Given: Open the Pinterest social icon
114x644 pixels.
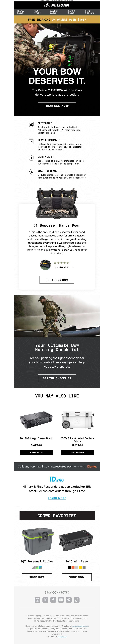Looking at the screenshot, I should tap(69, 600).
